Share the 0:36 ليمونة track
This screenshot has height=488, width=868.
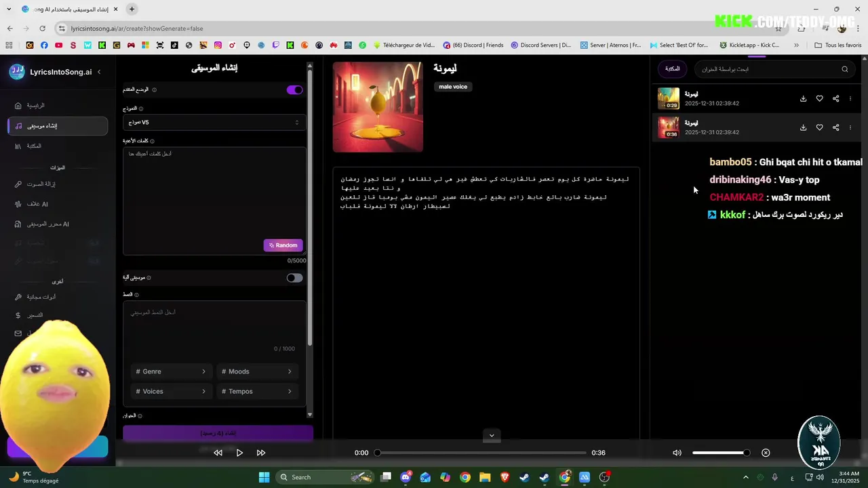tap(835, 127)
